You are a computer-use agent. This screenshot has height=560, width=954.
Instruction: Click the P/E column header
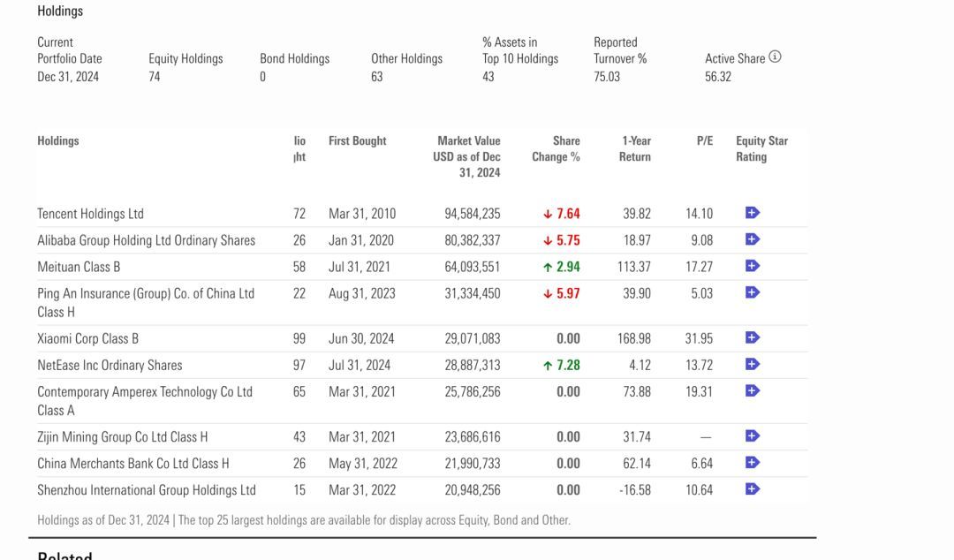click(x=704, y=141)
